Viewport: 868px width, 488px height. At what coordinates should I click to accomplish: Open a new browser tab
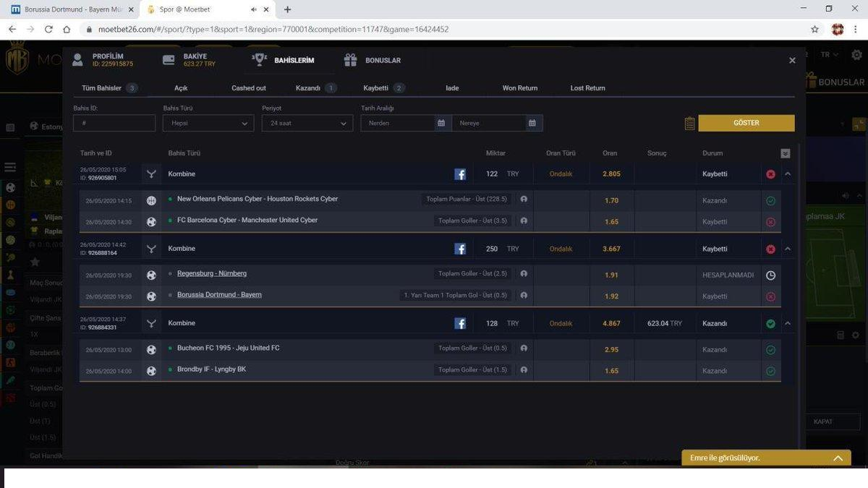(288, 9)
